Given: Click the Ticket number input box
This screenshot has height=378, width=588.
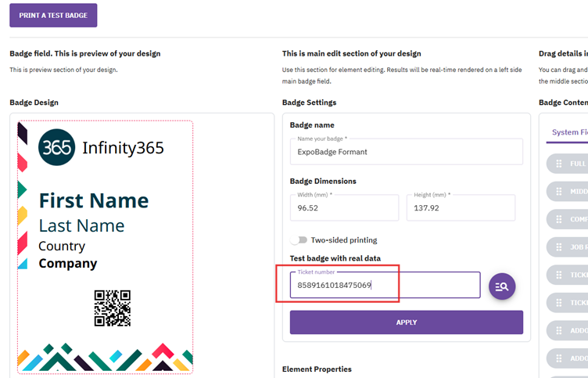Looking at the screenshot, I should 384,286.
